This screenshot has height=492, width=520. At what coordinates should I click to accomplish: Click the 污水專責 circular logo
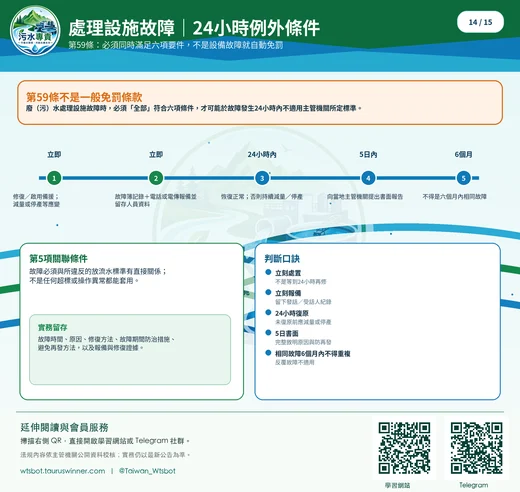(35, 31)
